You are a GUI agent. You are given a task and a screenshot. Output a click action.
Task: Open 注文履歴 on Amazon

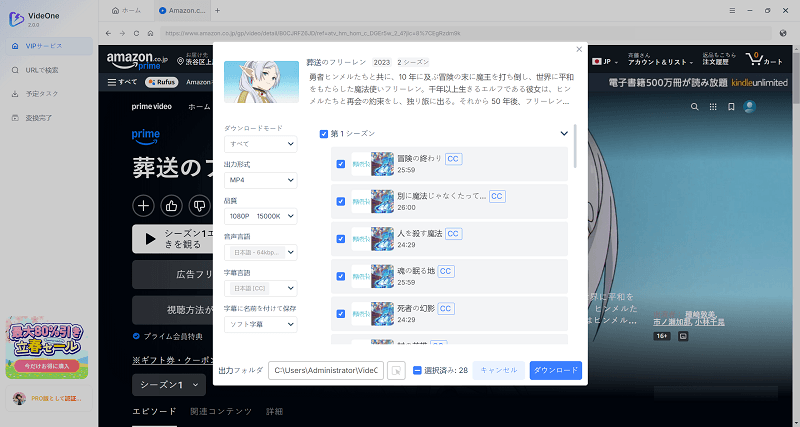point(719,59)
